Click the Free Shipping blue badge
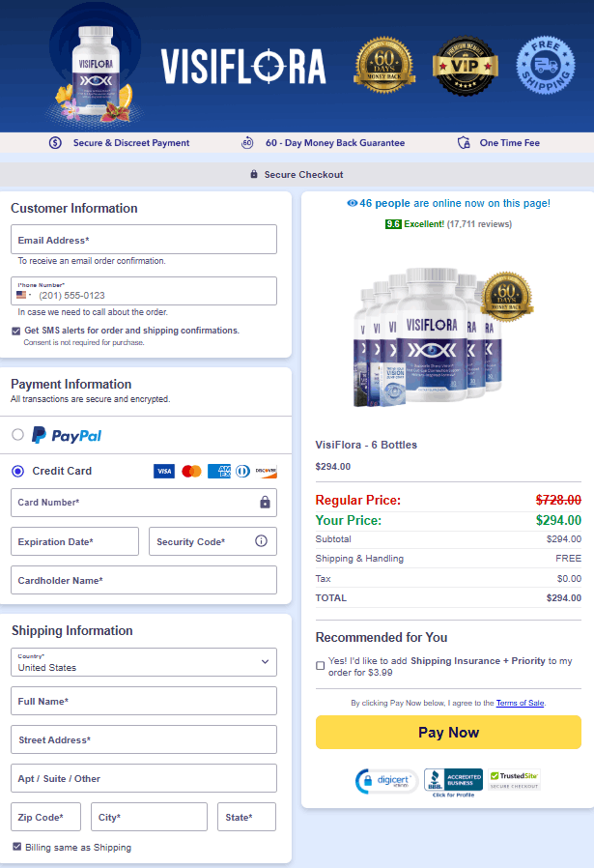 (x=546, y=66)
